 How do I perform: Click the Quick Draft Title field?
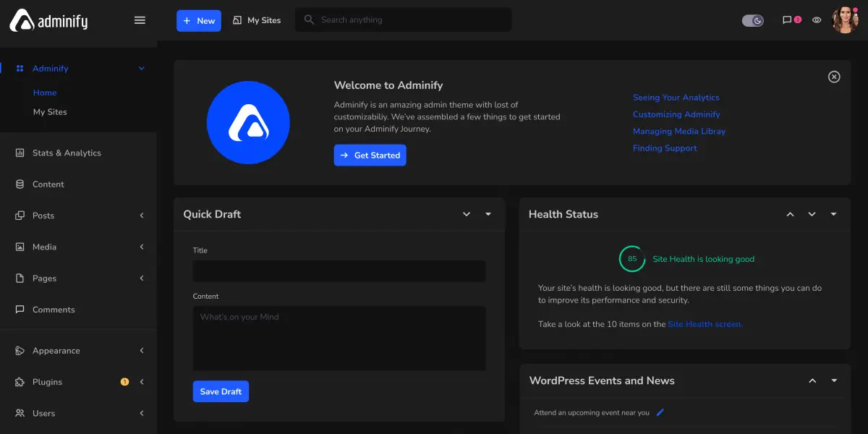click(339, 271)
